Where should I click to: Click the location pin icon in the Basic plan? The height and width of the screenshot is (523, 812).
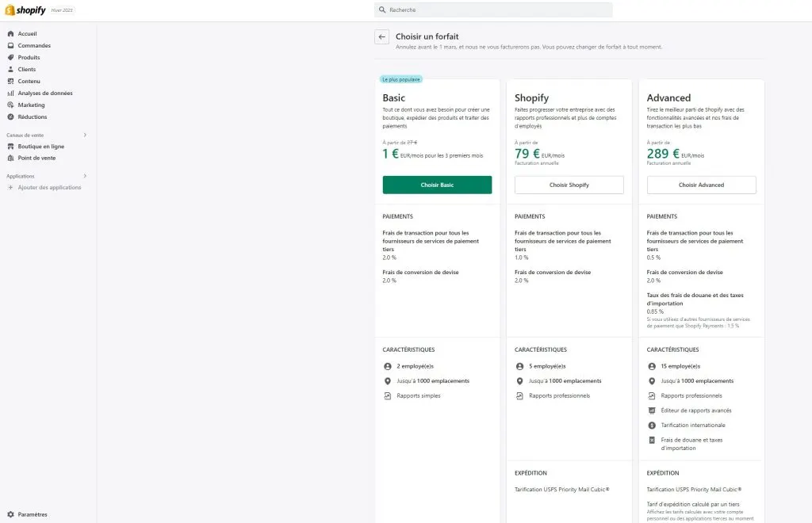387,380
